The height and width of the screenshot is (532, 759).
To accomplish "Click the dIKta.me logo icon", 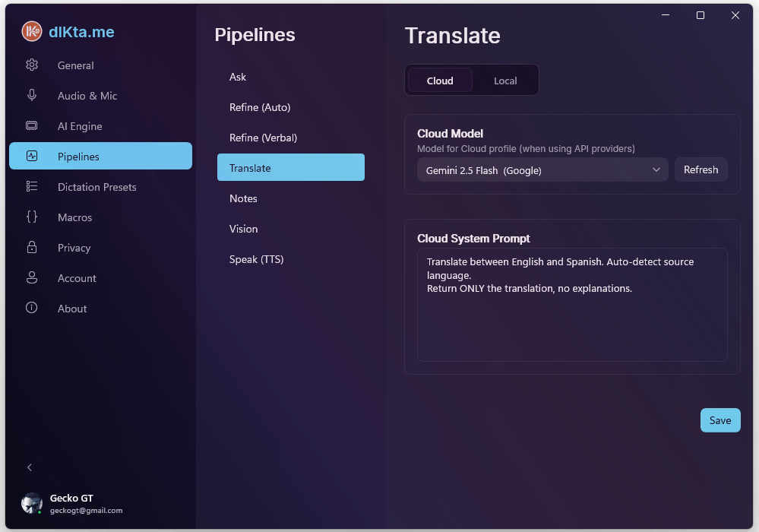I will point(32,31).
